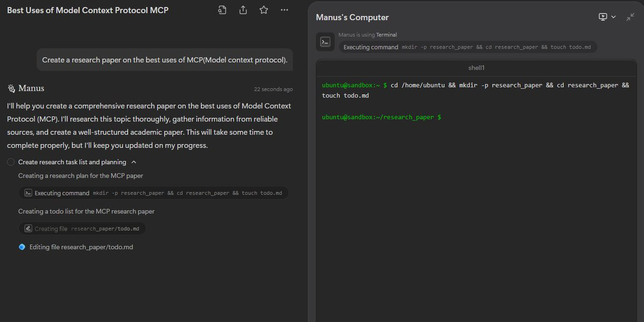Viewport: 644px width, 322px height.
Task: Toggle the research task step circle
Action: [x=11, y=162]
